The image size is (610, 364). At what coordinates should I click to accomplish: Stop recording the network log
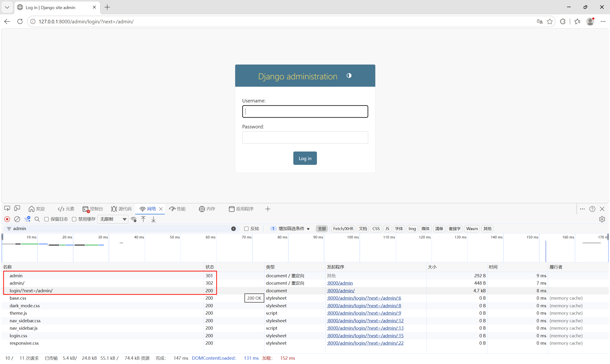[7, 219]
